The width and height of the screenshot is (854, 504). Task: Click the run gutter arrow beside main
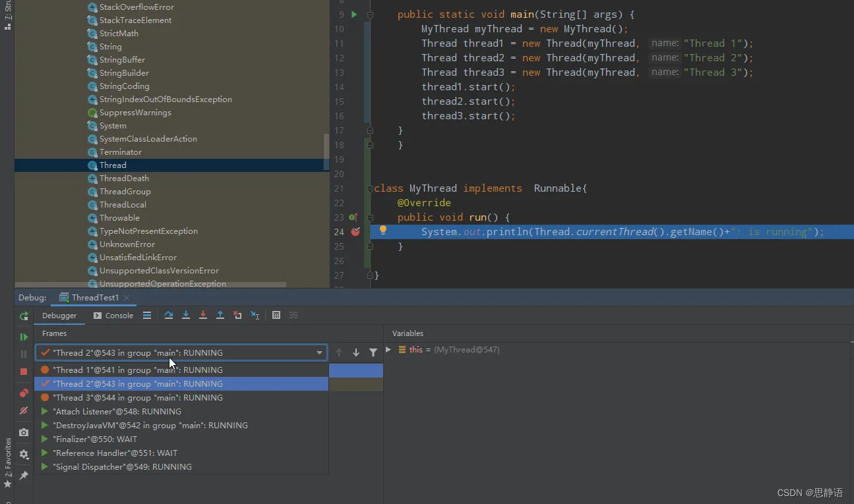click(x=354, y=14)
